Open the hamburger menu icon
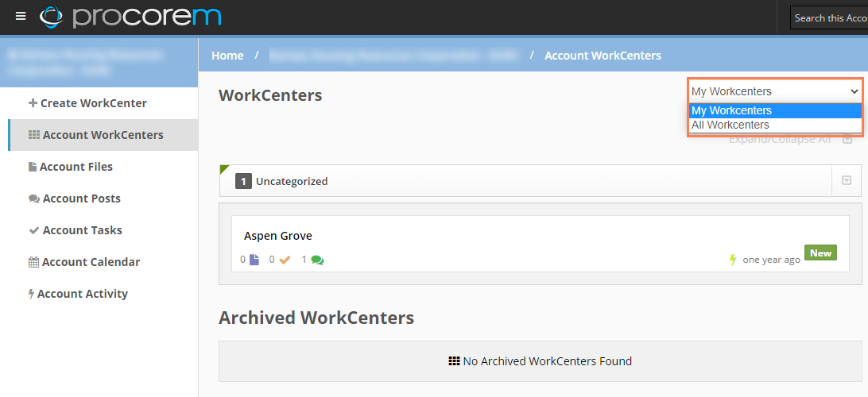The height and width of the screenshot is (397, 868). coord(21,16)
